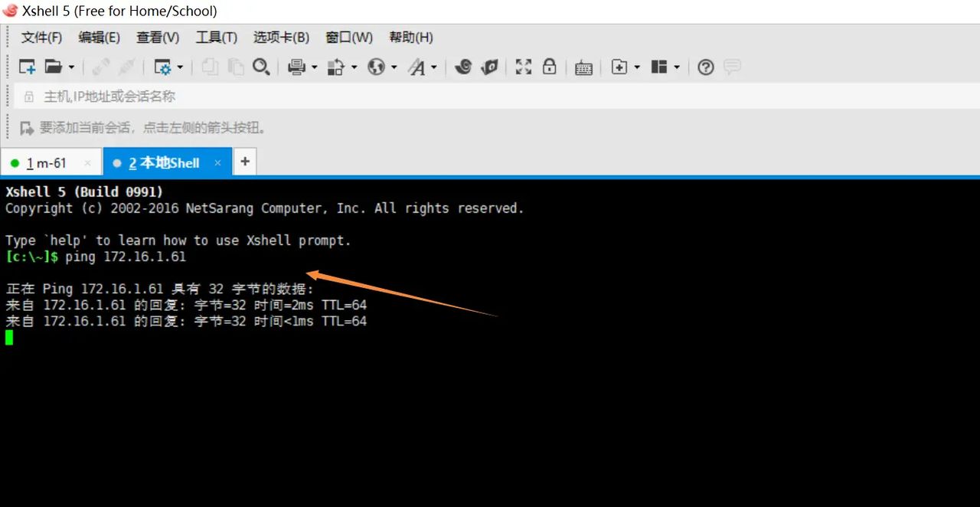Open the 窗口(W) menu
Image resolution: width=980 pixels, height=507 pixels.
[348, 37]
